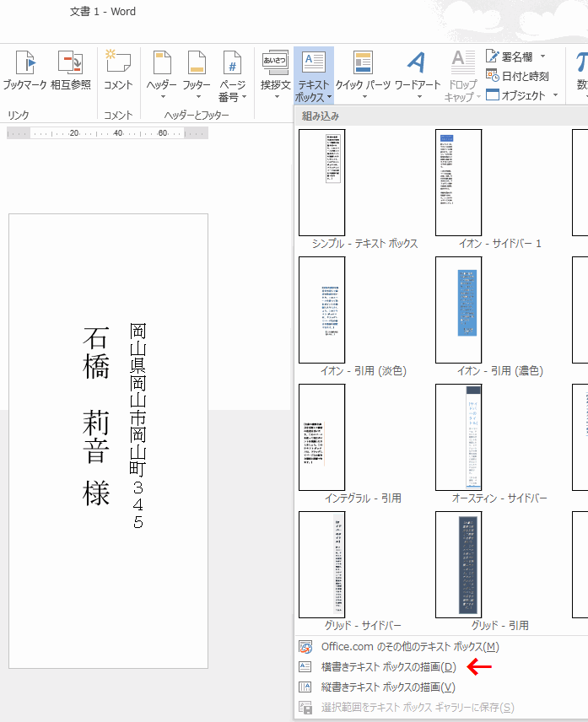
Task: Click the Office.com text boxes icon
Action: pos(305,646)
